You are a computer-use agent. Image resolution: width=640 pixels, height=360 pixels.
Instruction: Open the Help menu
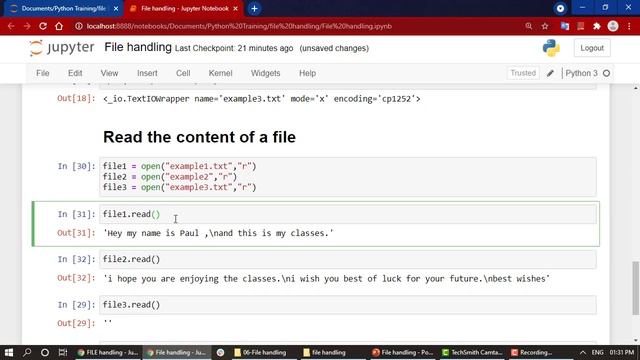point(307,73)
